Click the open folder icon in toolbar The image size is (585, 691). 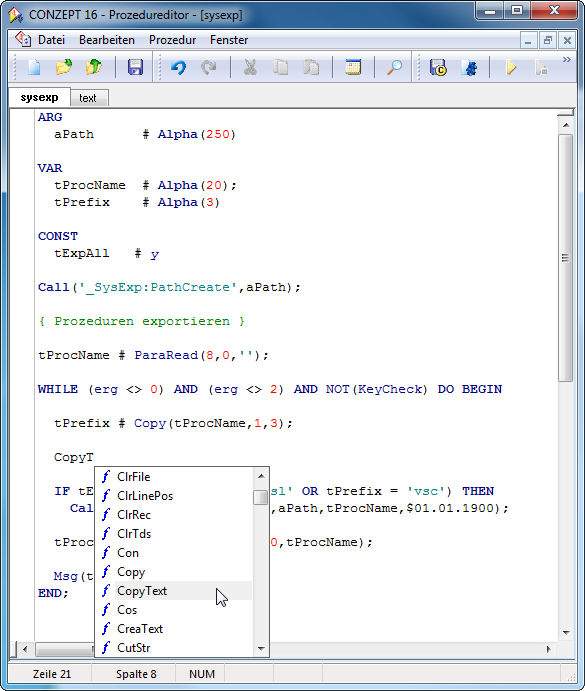(x=64, y=67)
